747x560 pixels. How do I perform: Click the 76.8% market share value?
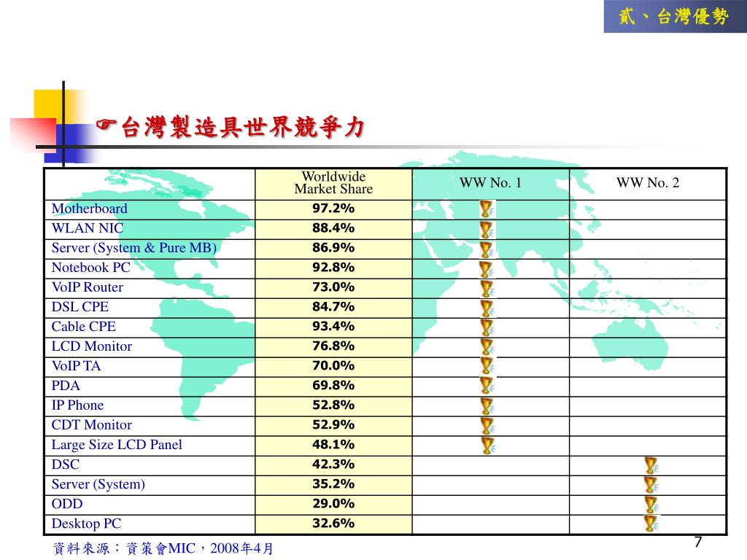[x=333, y=346]
